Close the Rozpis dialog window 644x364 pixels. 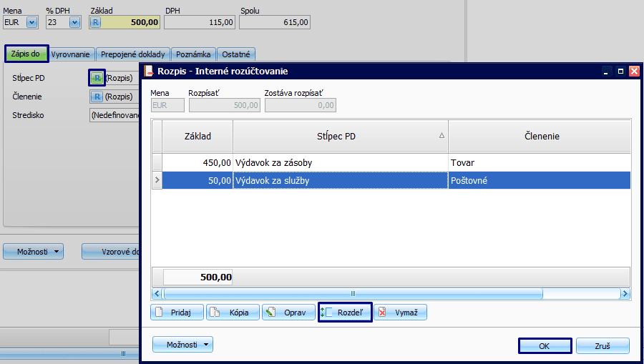click(633, 72)
